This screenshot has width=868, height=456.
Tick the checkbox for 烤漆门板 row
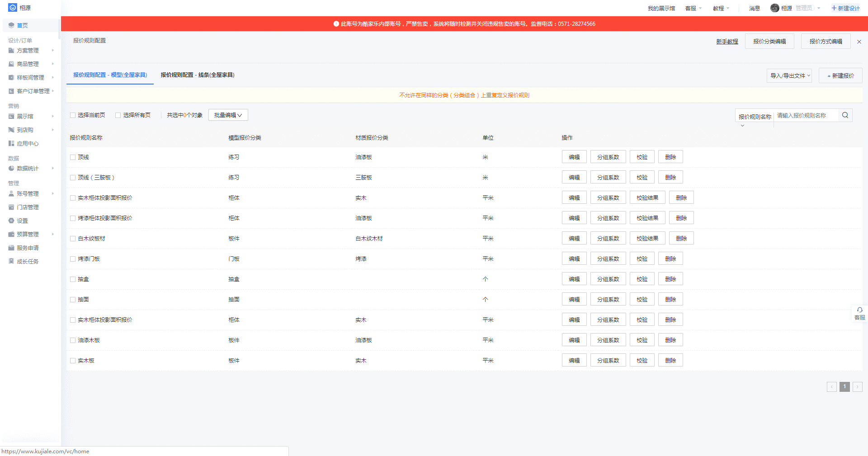point(73,259)
